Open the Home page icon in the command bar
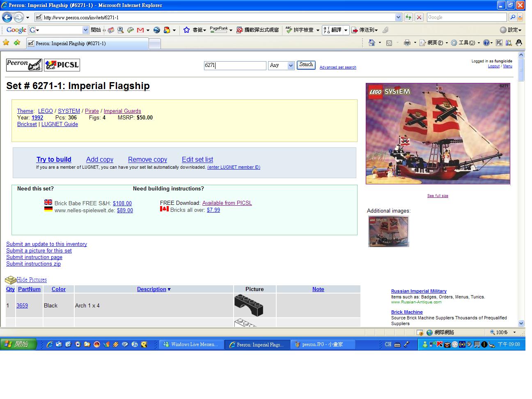 click(x=372, y=43)
